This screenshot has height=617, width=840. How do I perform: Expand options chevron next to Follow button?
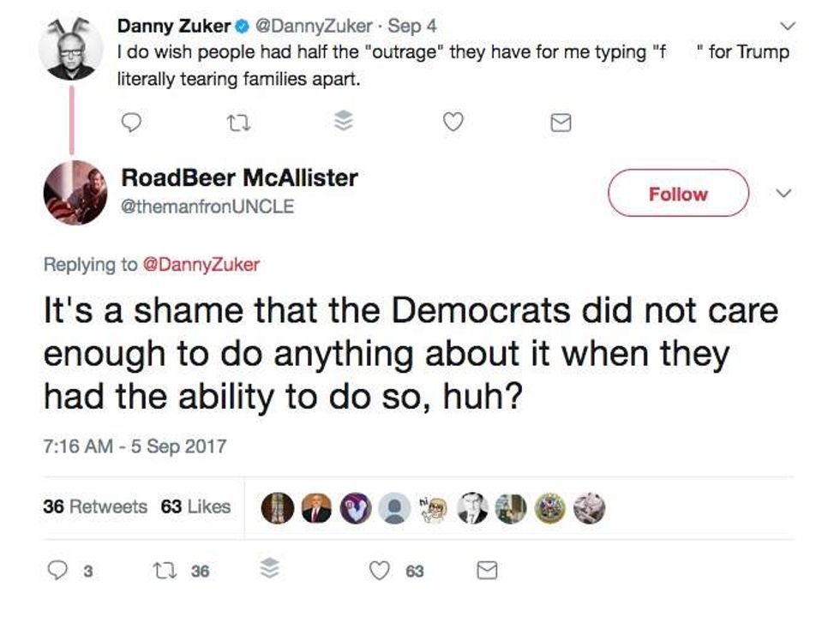[x=782, y=195]
